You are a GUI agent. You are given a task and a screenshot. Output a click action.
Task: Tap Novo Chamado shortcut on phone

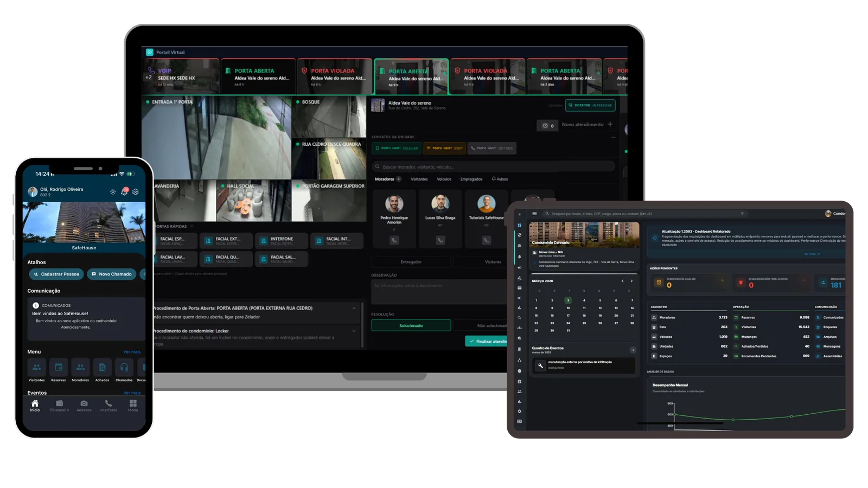pyautogui.click(x=111, y=274)
